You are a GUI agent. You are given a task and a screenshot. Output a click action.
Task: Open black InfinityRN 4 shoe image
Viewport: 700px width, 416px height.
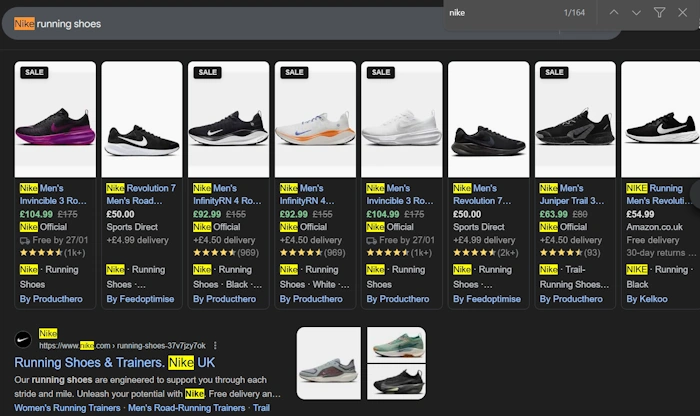pyautogui.click(x=229, y=119)
